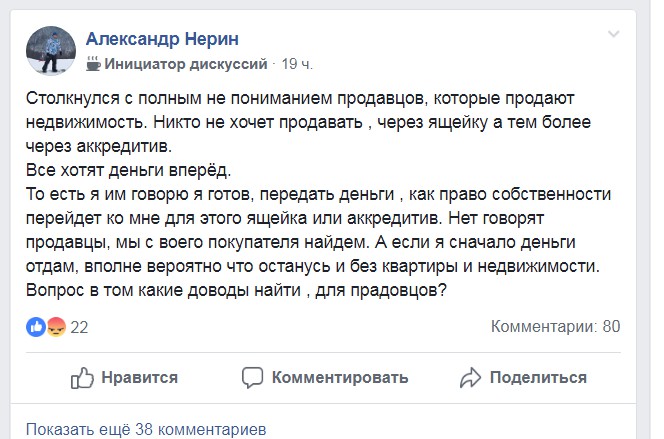Click the share arrow icon
This screenshot has width=664, height=439.
[471, 377]
